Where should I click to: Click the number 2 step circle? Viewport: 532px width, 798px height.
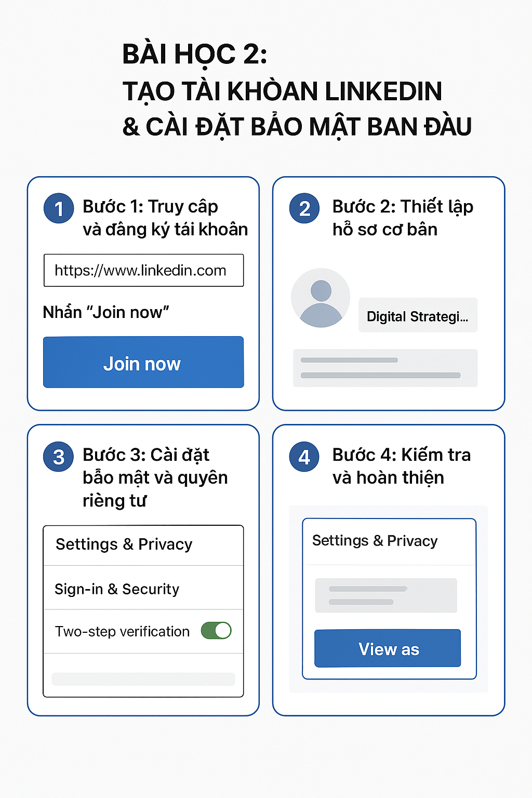pyautogui.click(x=304, y=208)
